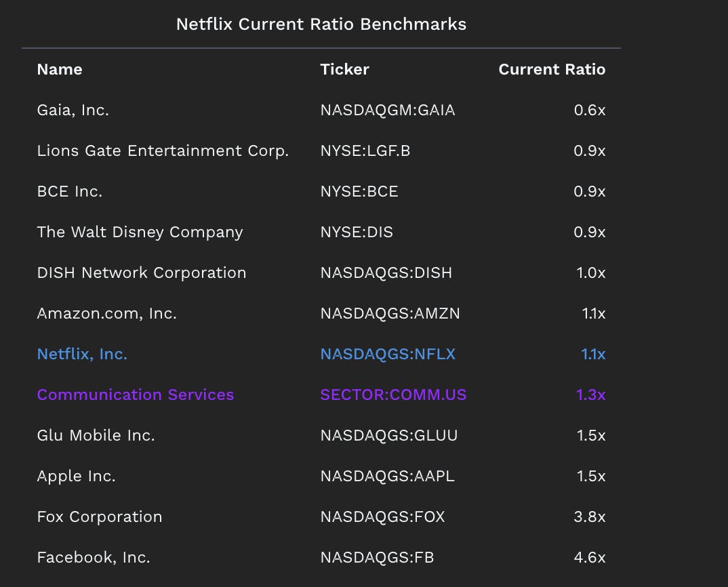Click Amazon's 1.1x ratio value
The image size is (728, 587).
[594, 313]
